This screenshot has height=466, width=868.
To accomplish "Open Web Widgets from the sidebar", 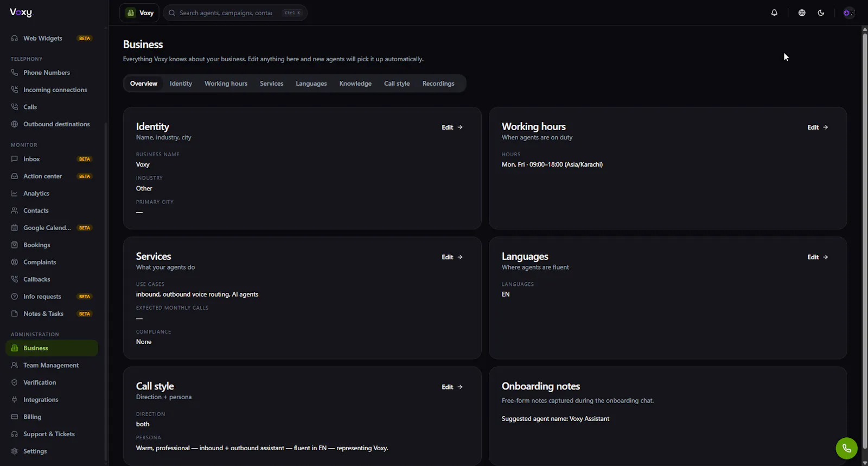I will point(52,39).
